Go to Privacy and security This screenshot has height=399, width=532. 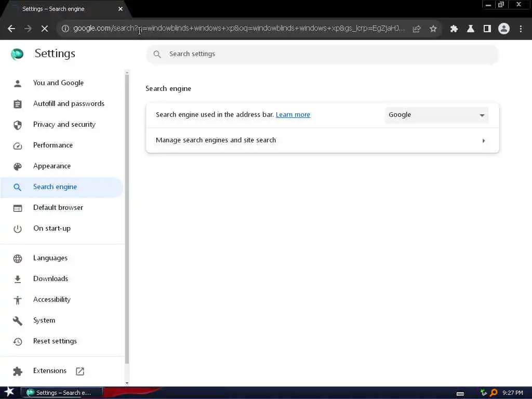click(x=64, y=124)
